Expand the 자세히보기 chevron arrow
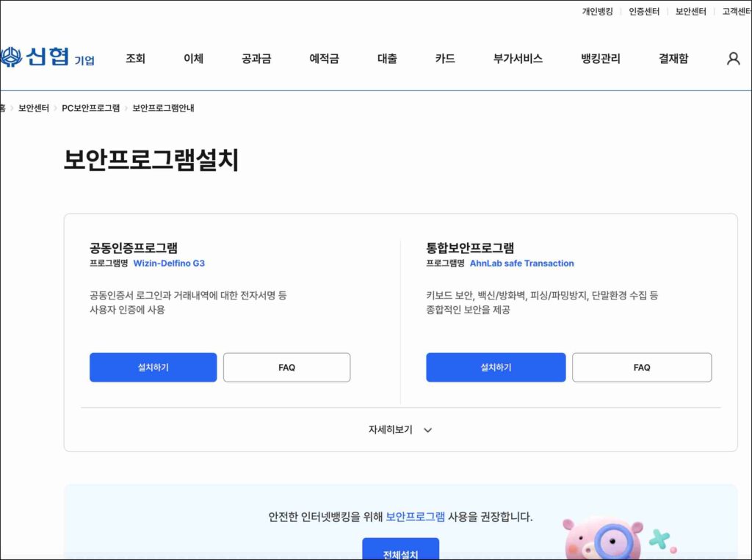 click(x=427, y=430)
